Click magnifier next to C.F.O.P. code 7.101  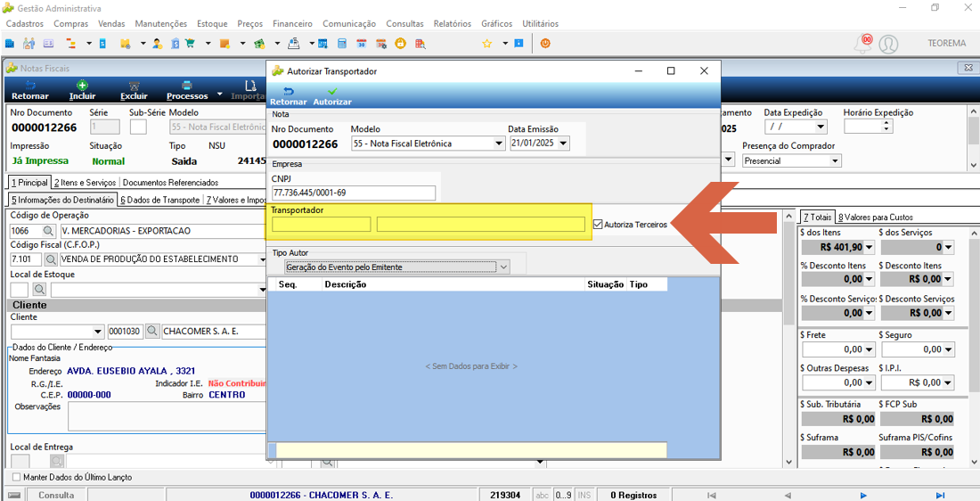51,259
